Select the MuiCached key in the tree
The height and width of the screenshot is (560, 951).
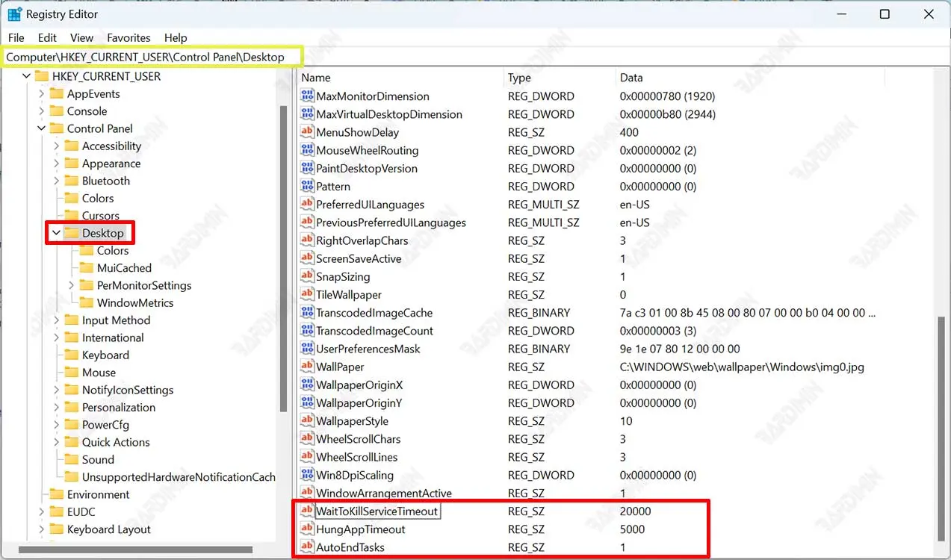[x=124, y=268]
